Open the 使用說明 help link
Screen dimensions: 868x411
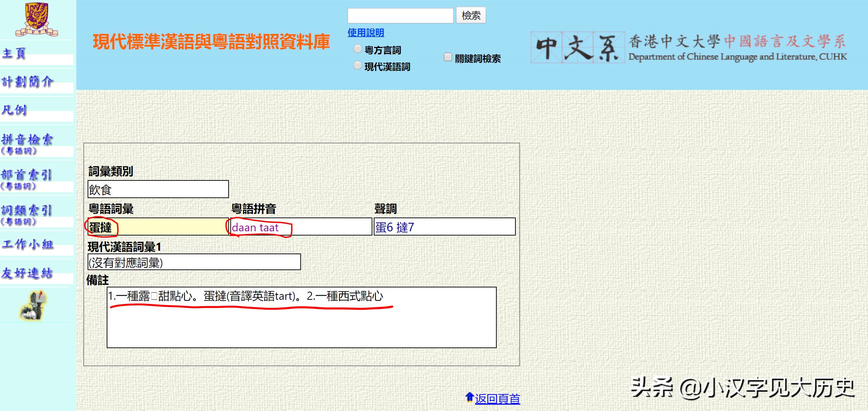pyautogui.click(x=366, y=32)
